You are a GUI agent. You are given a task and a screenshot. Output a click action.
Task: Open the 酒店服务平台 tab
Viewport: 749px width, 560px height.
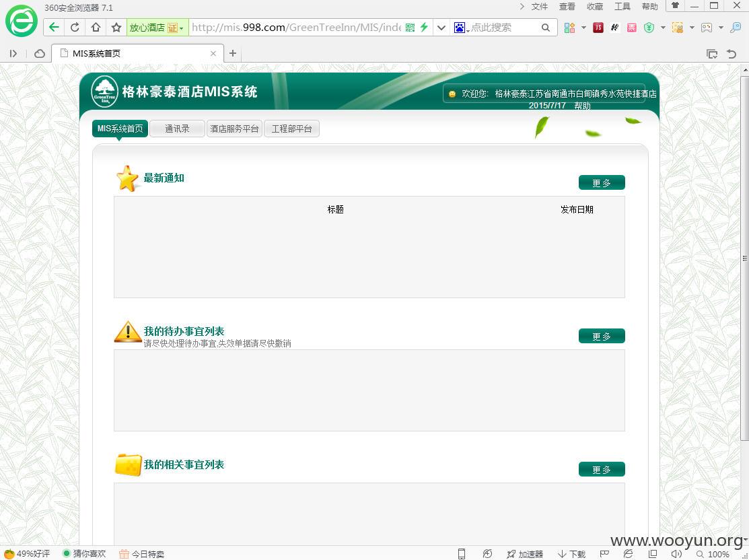[235, 129]
